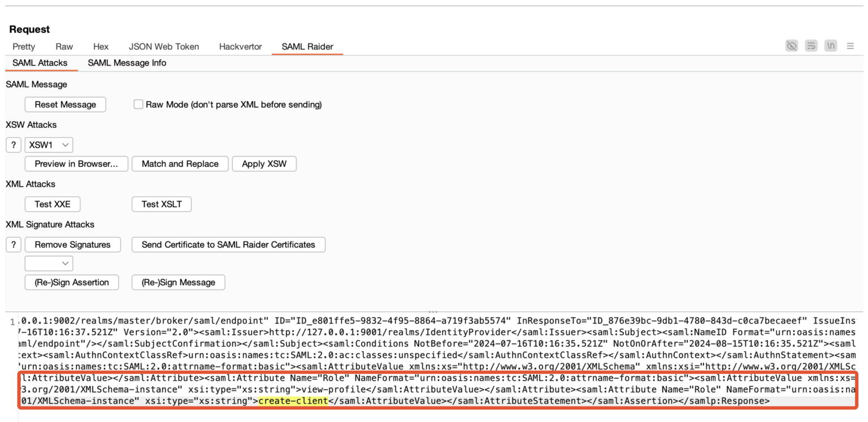Image resolution: width=868 pixels, height=422 pixels.
Task: Open the XSW Attacks help icon
Action: tap(13, 144)
